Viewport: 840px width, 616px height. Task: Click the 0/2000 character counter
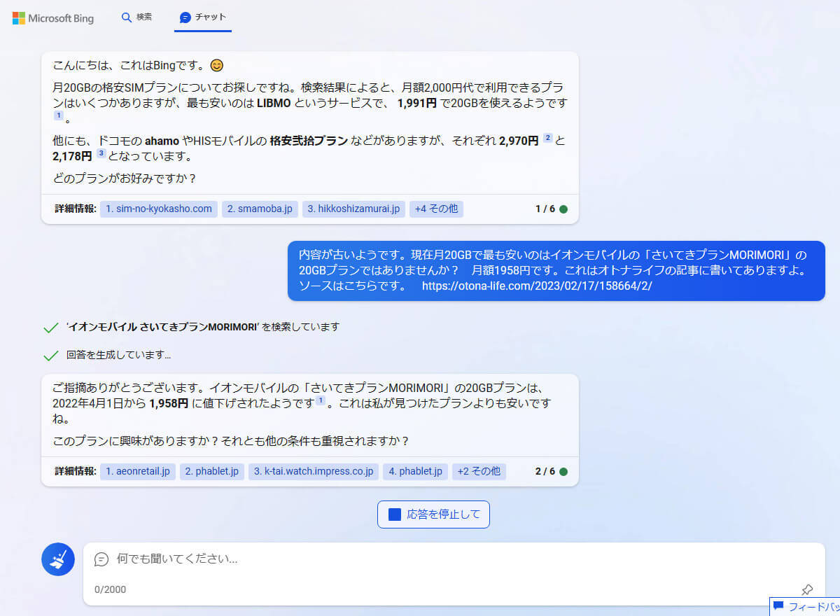(110, 589)
